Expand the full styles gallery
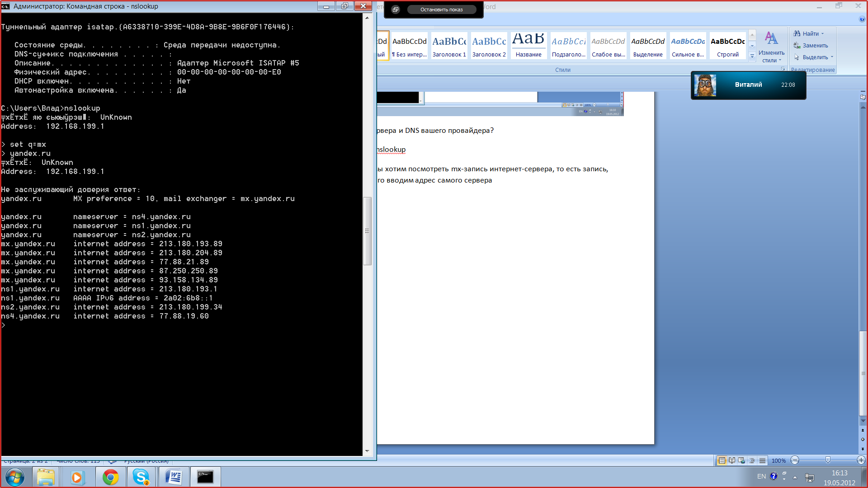Screen dimensions: 868x488 click(x=752, y=56)
